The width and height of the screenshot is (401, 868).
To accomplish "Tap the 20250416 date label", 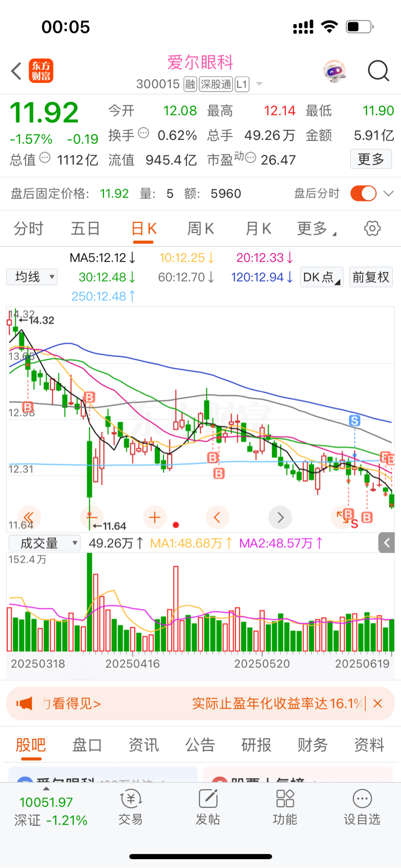I will [133, 664].
